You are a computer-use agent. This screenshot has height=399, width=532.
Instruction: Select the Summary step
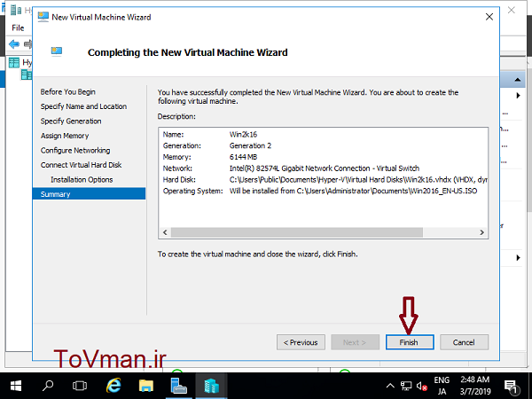89,193
